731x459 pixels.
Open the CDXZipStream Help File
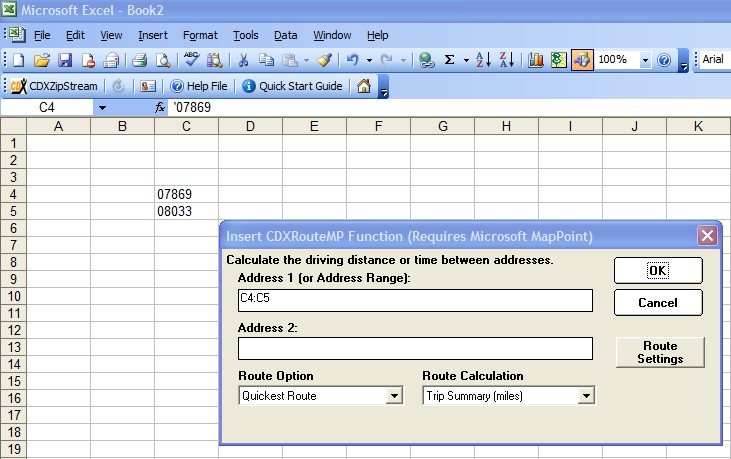click(x=199, y=86)
